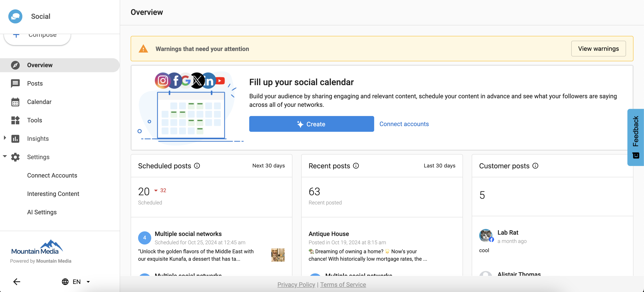The height and width of the screenshot is (292, 644).
Task: Click the Overview compass icon
Action: pyautogui.click(x=15, y=65)
